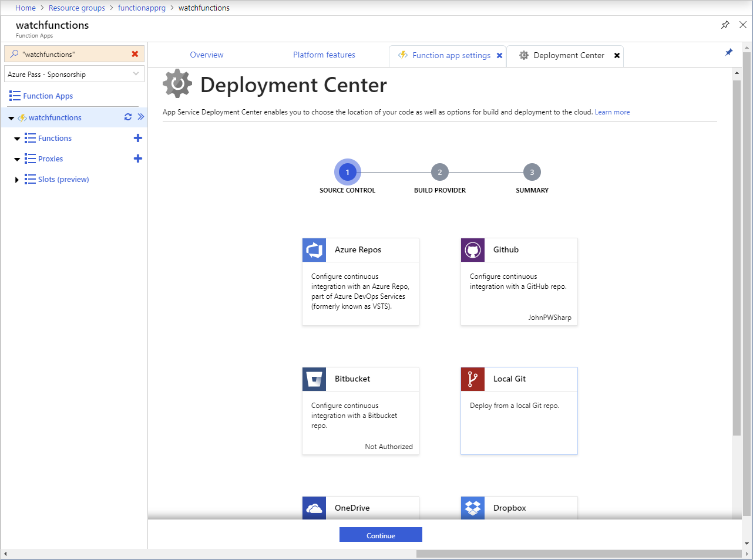Choose the Bitbucket source card description
This screenshot has height=560, width=753.
pos(354,416)
